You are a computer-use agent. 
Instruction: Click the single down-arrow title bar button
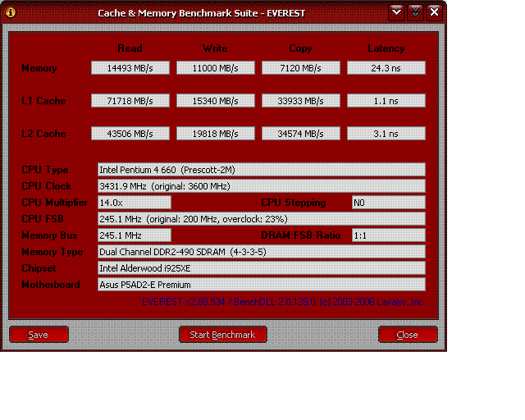click(x=397, y=13)
